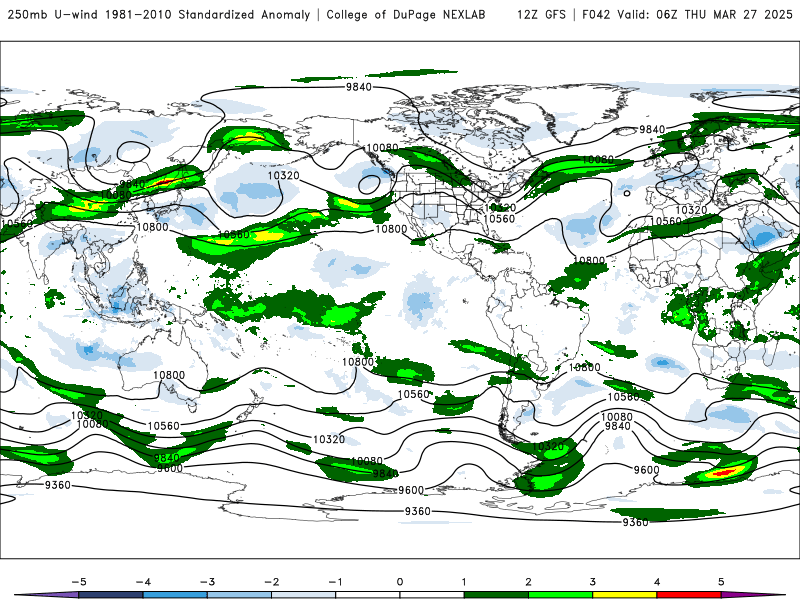Click the '-3' colorbar tick label
The image size is (800, 600).
tap(207, 582)
